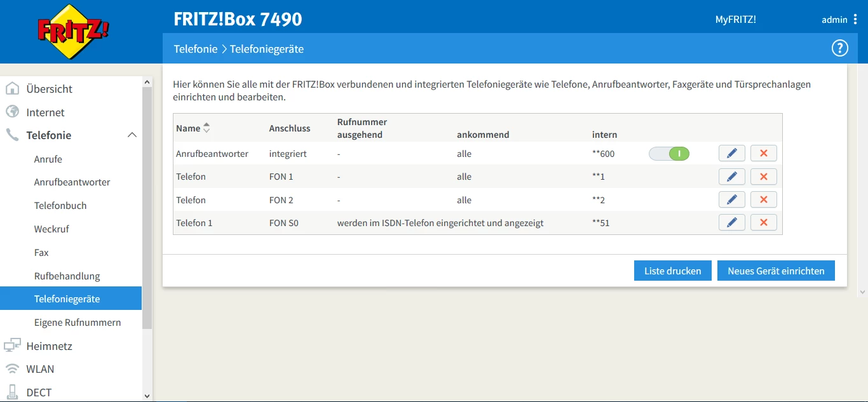The height and width of the screenshot is (402, 868).
Task: Click the FON 1 cell
Action: (x=281, y=177)
